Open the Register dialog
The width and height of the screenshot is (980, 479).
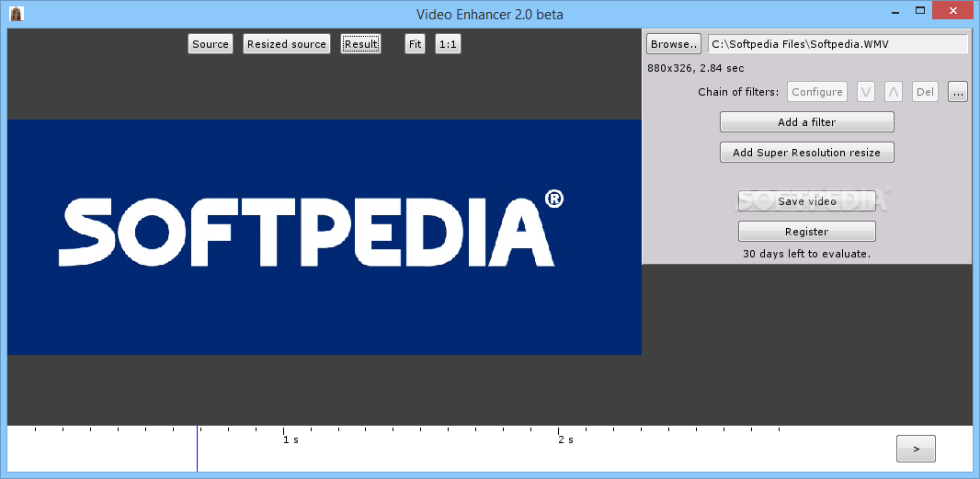tap(807, 232)
